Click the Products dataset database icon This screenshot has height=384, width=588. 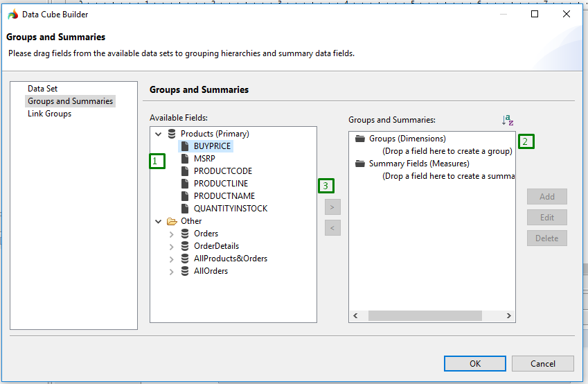click(172, 134)
